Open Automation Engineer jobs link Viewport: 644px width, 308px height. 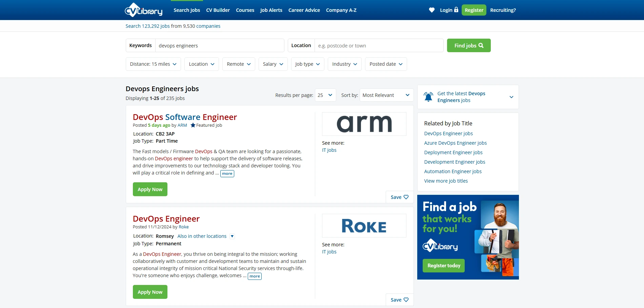[x=453, y=171]
